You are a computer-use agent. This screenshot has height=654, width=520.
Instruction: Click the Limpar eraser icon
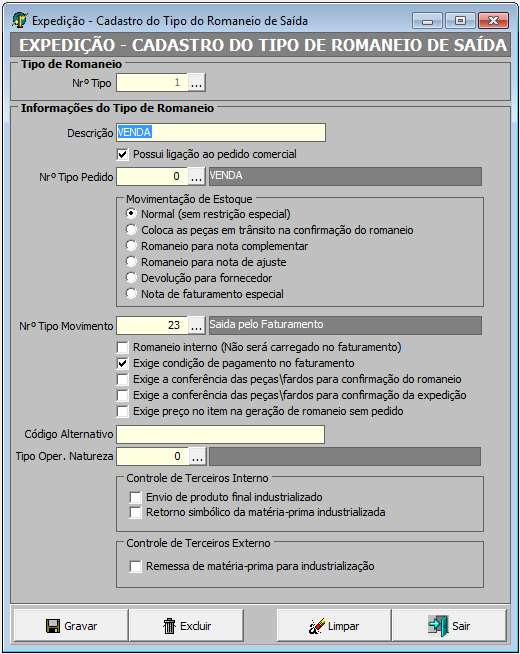click(317, 626)
